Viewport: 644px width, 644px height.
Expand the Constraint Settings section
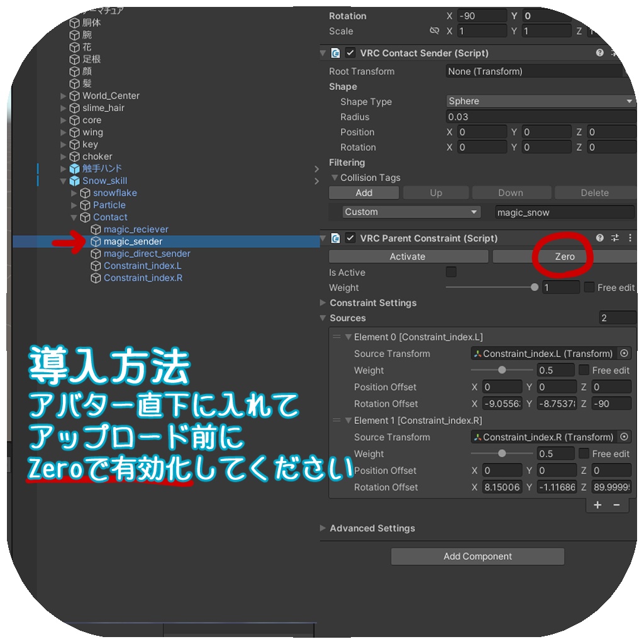click(x=325, y=303)
